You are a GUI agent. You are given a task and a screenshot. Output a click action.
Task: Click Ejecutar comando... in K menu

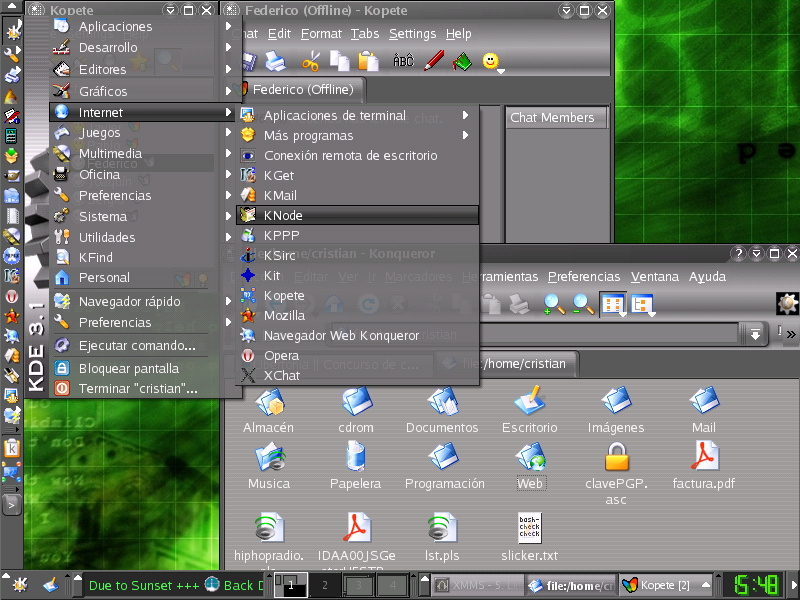(136, 345)
